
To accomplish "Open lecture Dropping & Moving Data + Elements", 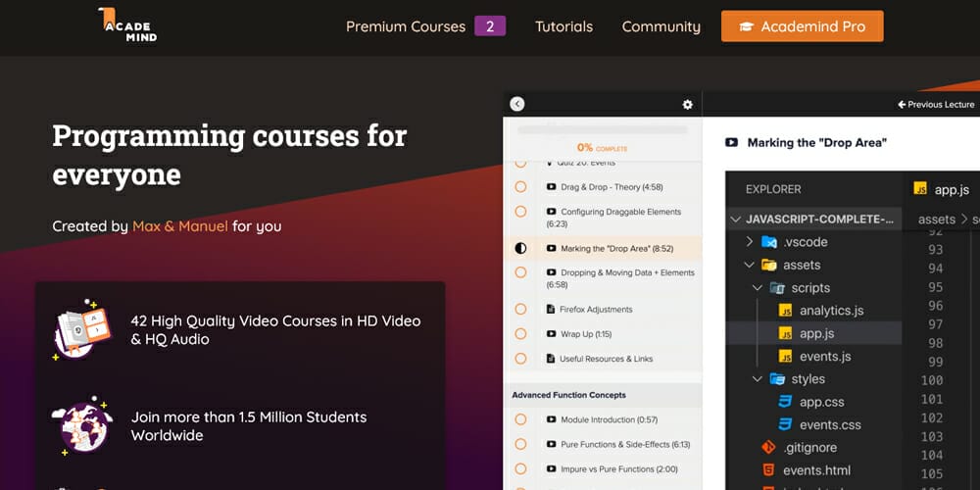I will [620, 278].
